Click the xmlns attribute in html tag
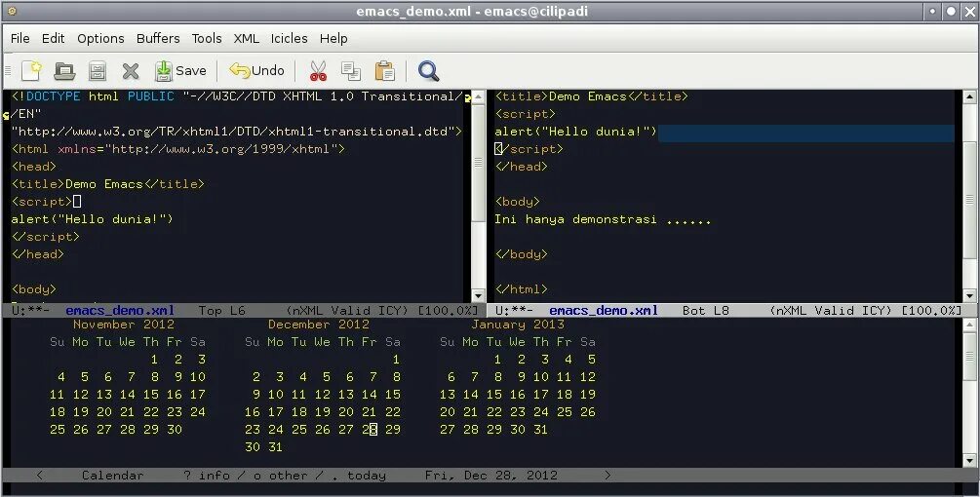Image resolution: width=980 pixels, height=497 pixels. coord(77,148)
